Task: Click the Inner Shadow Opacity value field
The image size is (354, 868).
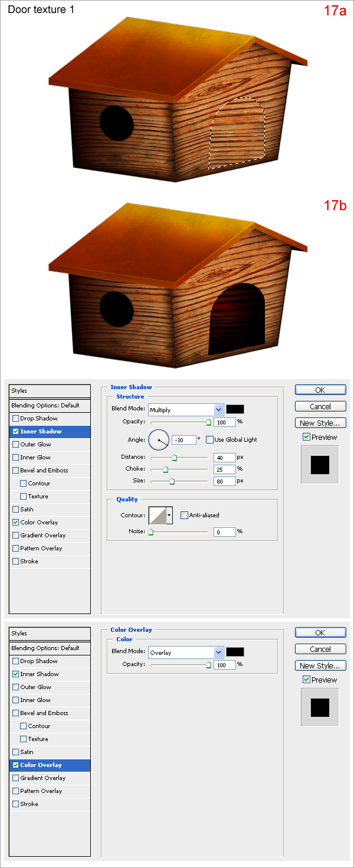Action: tap(225, 422)
